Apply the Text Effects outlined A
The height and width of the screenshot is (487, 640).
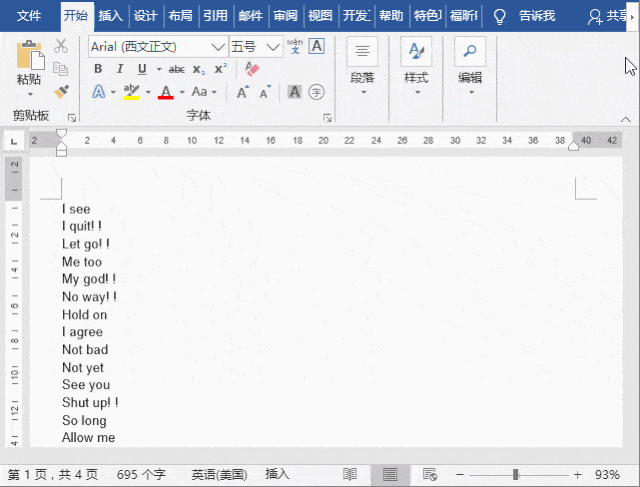coord(98,92)
